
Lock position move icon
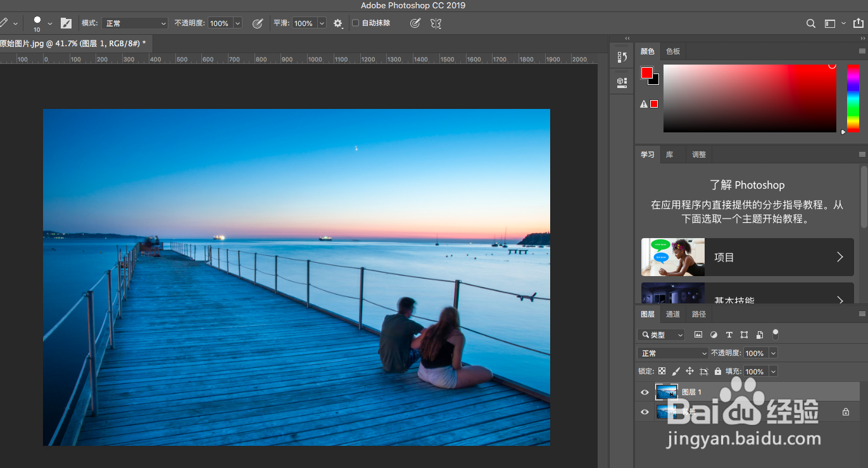pos(689,371)
